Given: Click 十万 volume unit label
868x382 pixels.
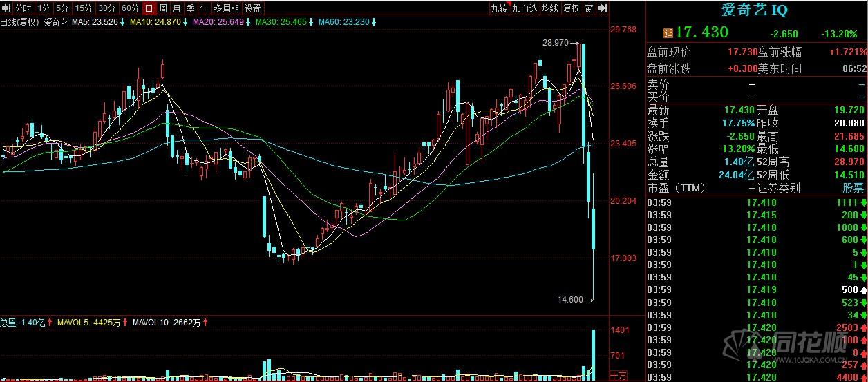Looking at the screenshot, I should (618, 375).
